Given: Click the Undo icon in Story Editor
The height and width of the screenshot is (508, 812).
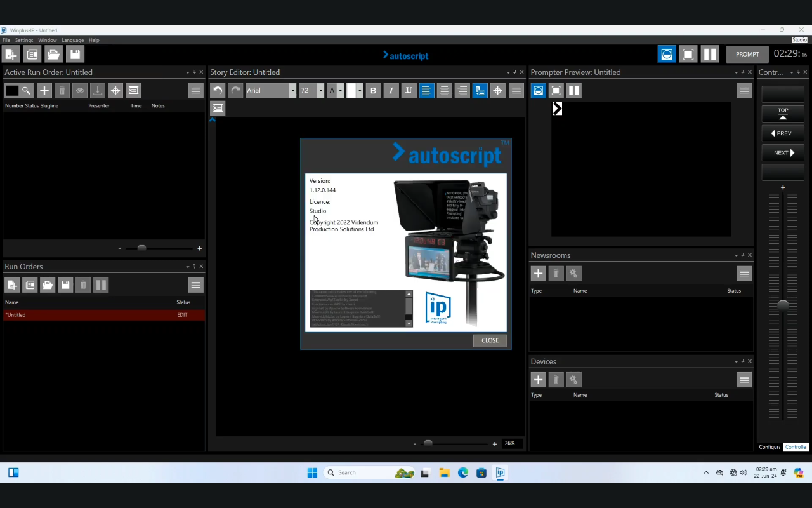Looking at the screenshot, I should tap(218, 90).
